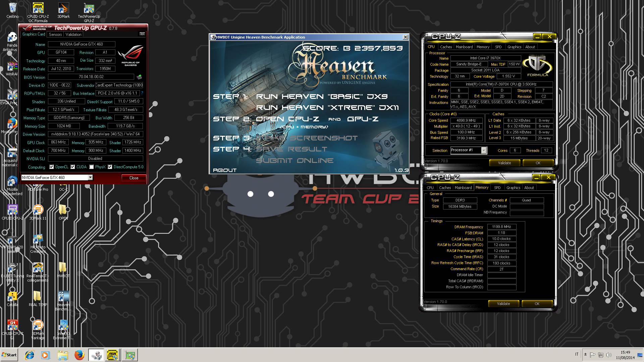Switch to CPU tab in lower CPU-Z window
Screen dimensions: 644x362
coord(430,188)
